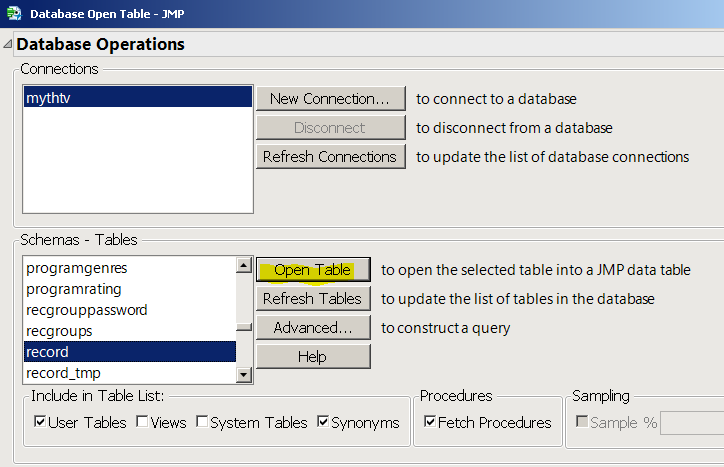Open the Advanced query builder
The height and width of the screenshot is (467, 724).
(313, 327)
